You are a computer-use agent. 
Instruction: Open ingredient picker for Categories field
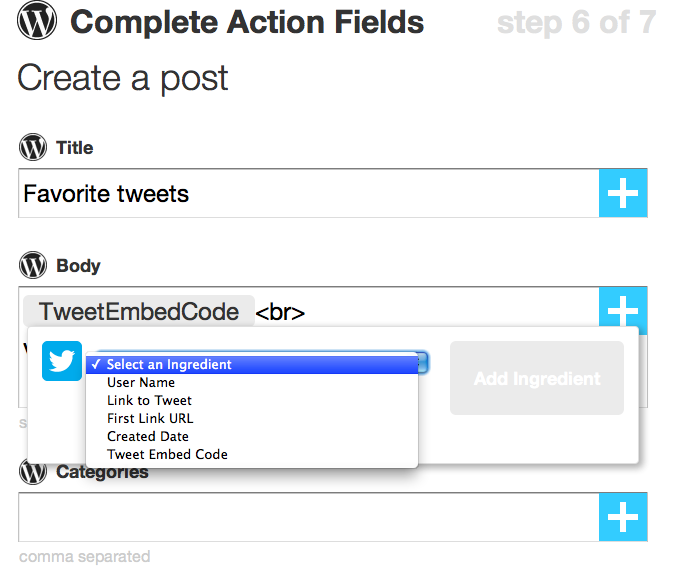tap(623, 517)
